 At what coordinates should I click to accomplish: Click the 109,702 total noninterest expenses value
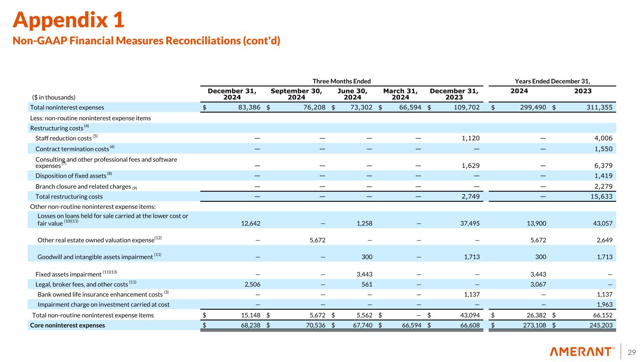click(x=463, y=107)
